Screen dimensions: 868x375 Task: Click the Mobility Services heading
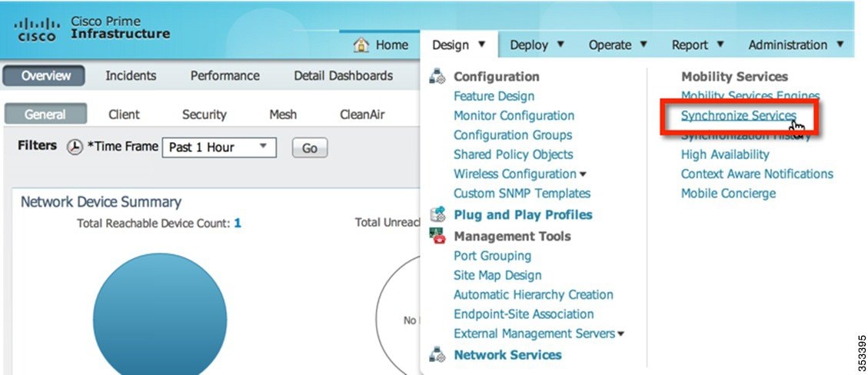click(x=734, y=76)
